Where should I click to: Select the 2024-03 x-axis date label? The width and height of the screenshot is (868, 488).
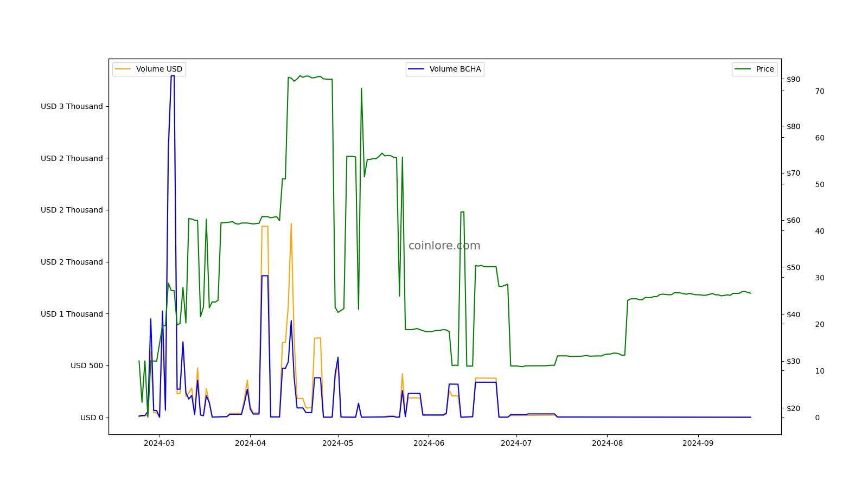(x=159, y=443)
